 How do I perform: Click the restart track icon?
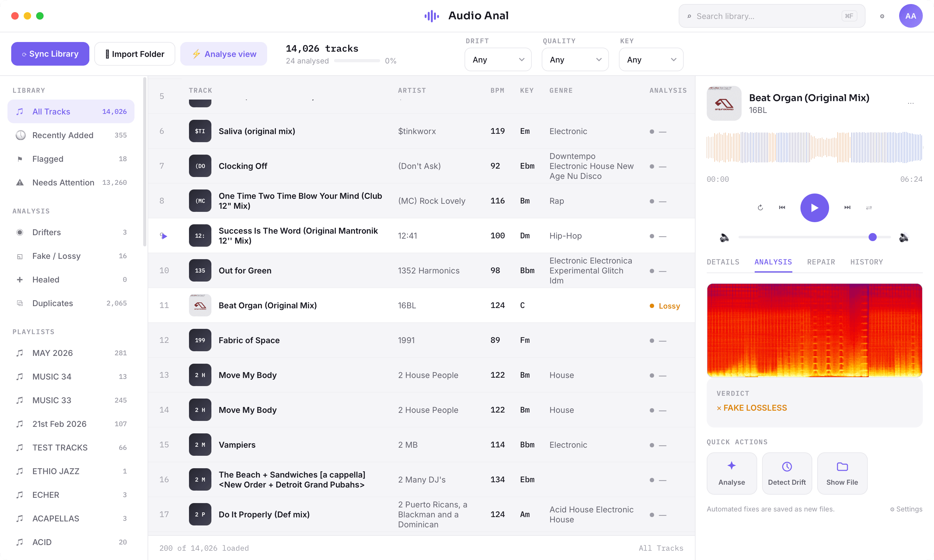tap(760, 208)
